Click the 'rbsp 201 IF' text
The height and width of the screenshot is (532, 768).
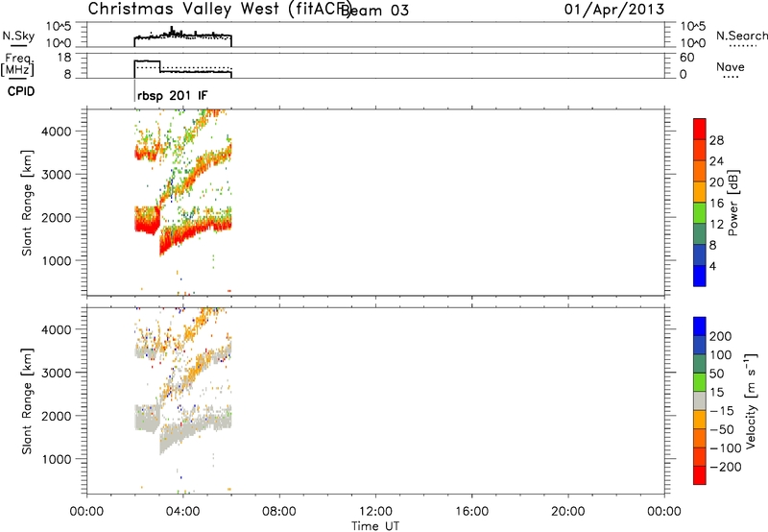(173, 95)
